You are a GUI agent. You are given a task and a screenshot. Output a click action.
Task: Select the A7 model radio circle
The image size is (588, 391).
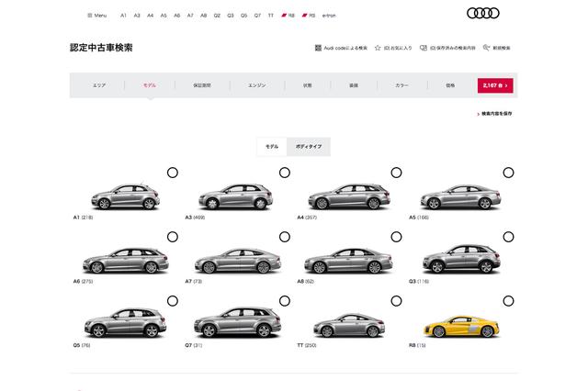tap(285, 237)
